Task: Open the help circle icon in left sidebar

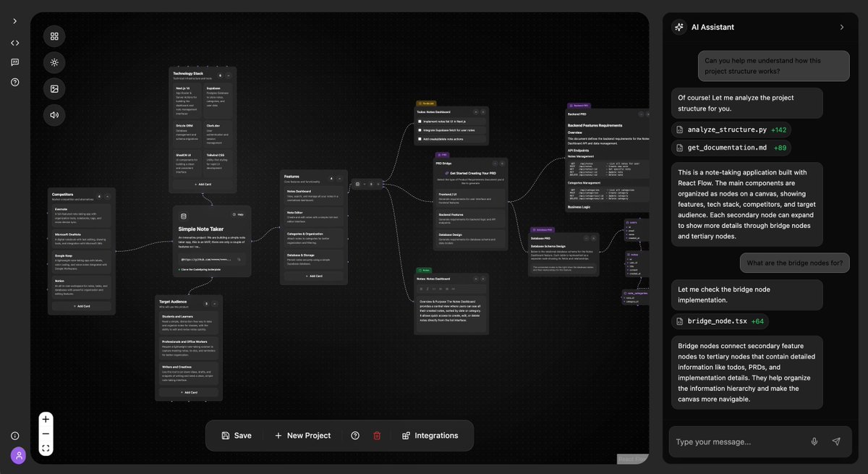Action: point(14,82)
